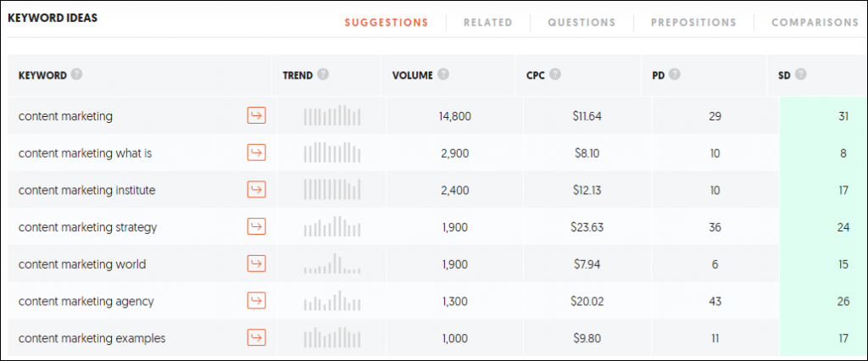Screen dimensions: 868x361
Task: Open arrow icon for 'content marketing what is'
Action: [x=256, y=153]
